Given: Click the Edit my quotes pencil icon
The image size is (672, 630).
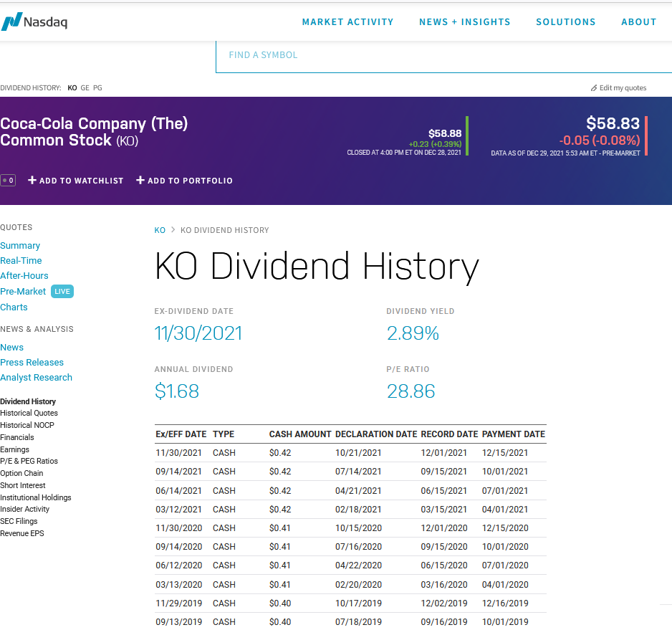Looking at the screenshot, I should pos(594,88).
